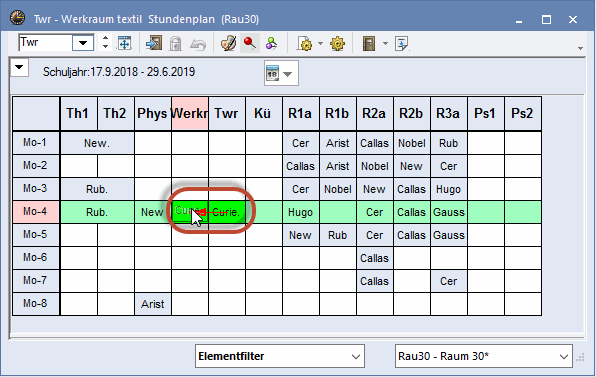Click the Hugo cell in R3a row Mo-3
This screenshot has width=596, height=377.
click(x=449, y=189)
